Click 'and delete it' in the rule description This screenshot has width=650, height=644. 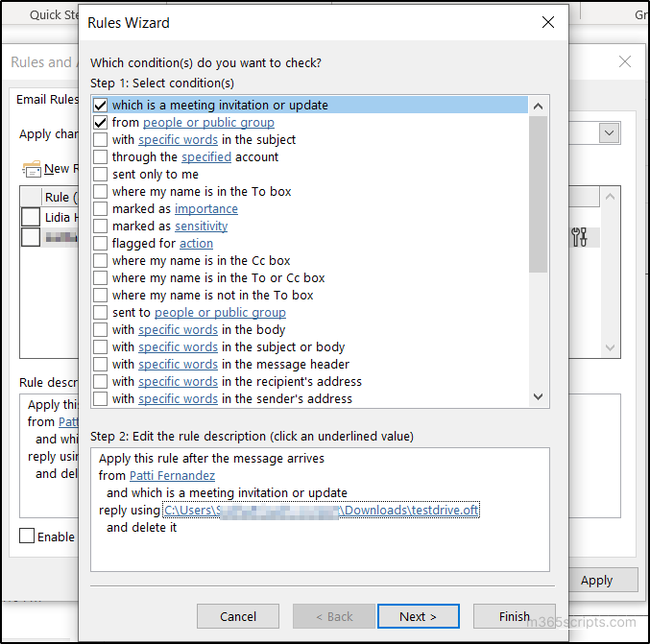[141, 528]
